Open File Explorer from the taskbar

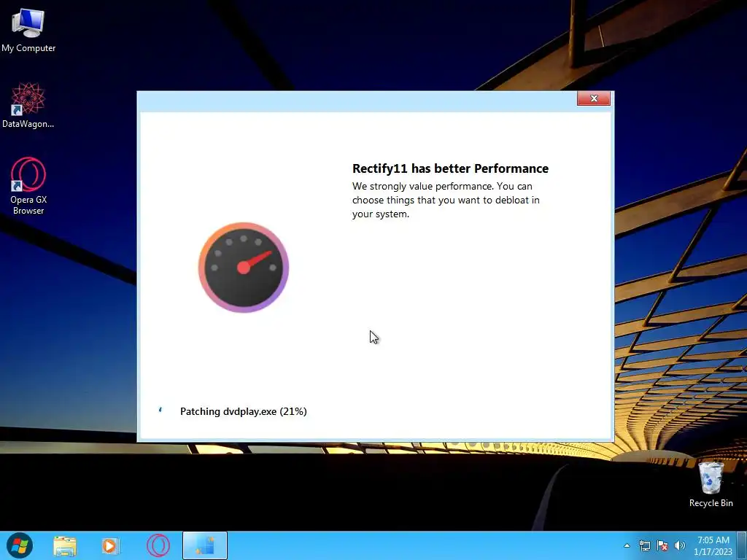[x=65, y=546]
